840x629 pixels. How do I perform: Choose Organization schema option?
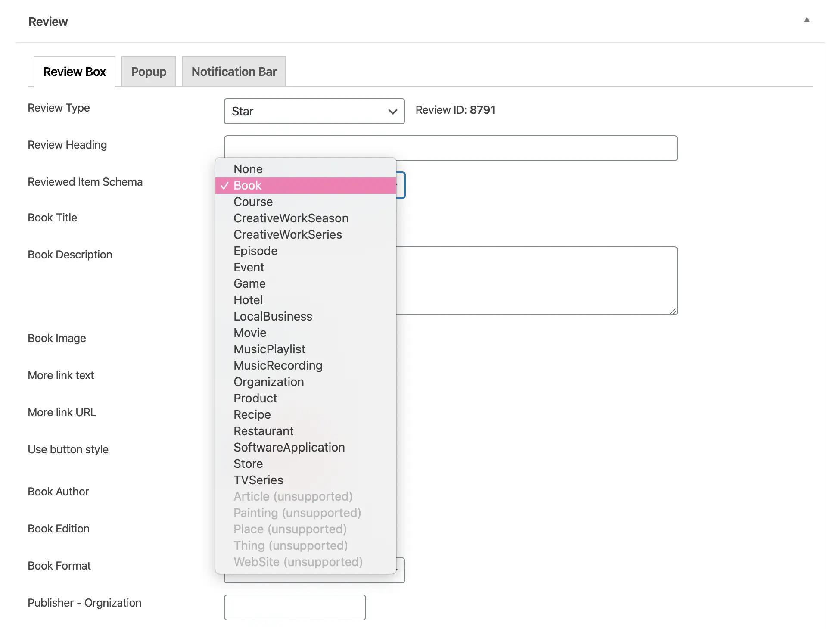click(305, 382)
